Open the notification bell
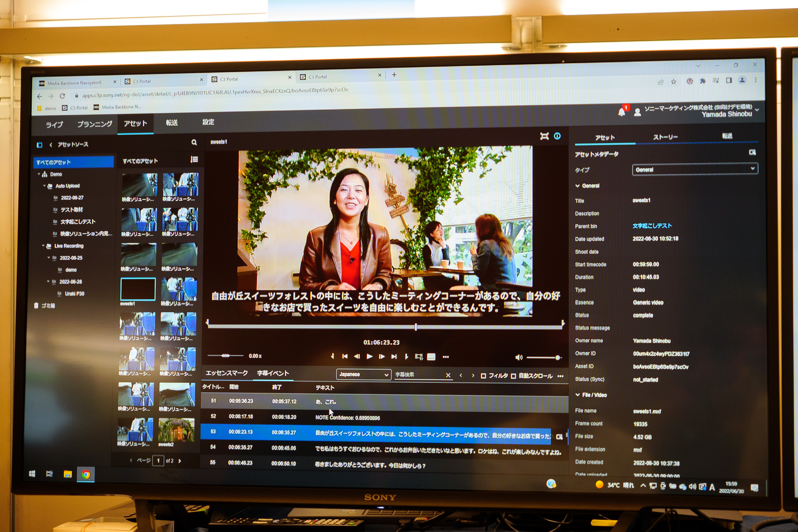The image size is (798, 532). [x=621, y=112]
